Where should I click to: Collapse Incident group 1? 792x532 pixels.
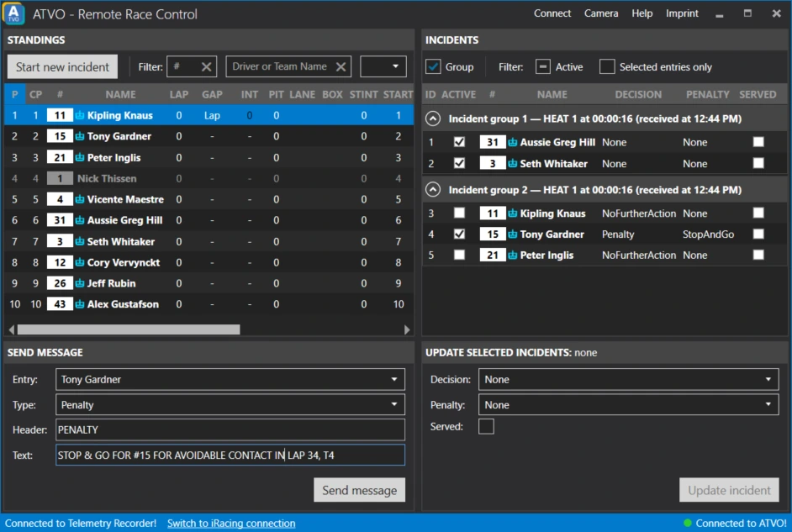[x=432, y=119]
